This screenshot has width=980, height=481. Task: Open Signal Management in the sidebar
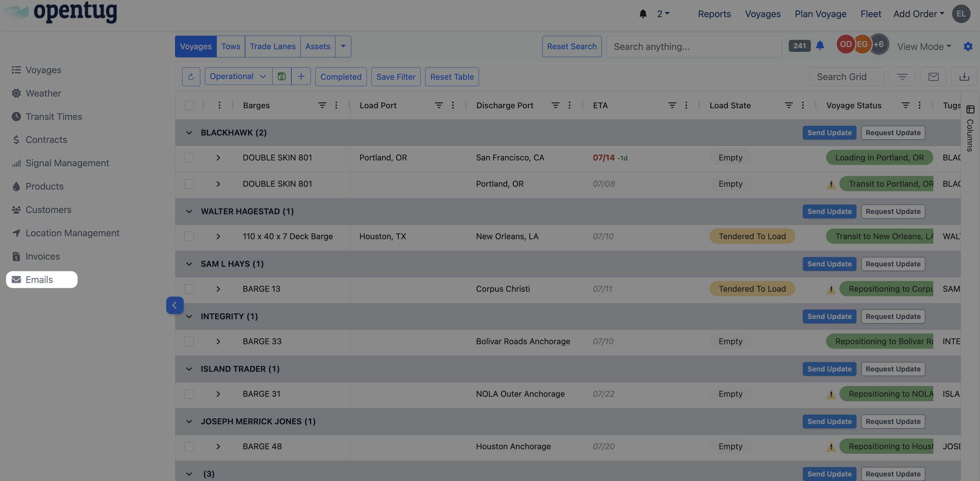[60, 163]
